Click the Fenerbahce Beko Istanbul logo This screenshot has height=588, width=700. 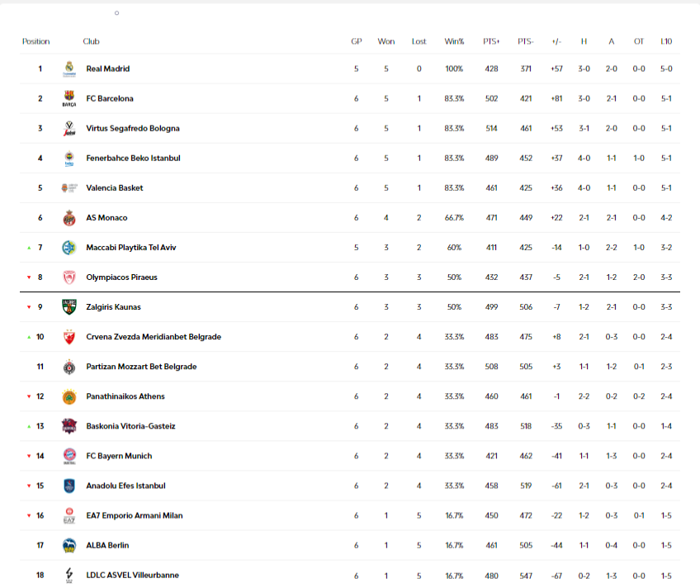coord(69,159)
